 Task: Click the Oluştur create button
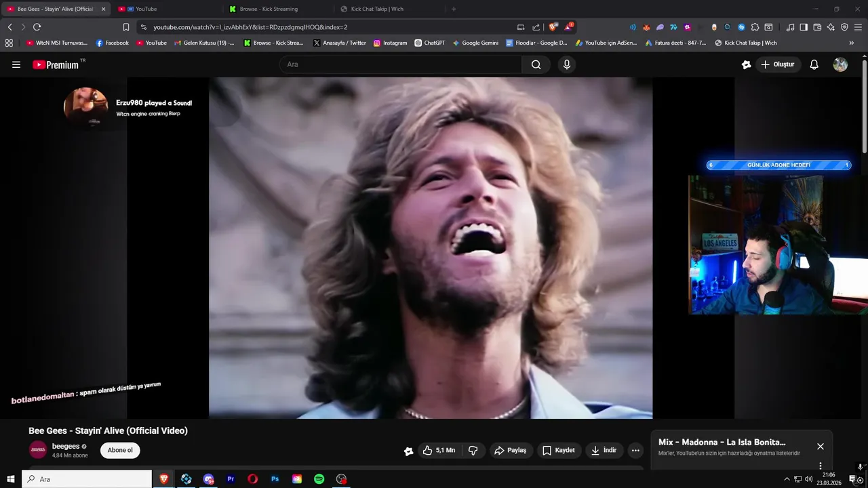click(x=777, y=64)
